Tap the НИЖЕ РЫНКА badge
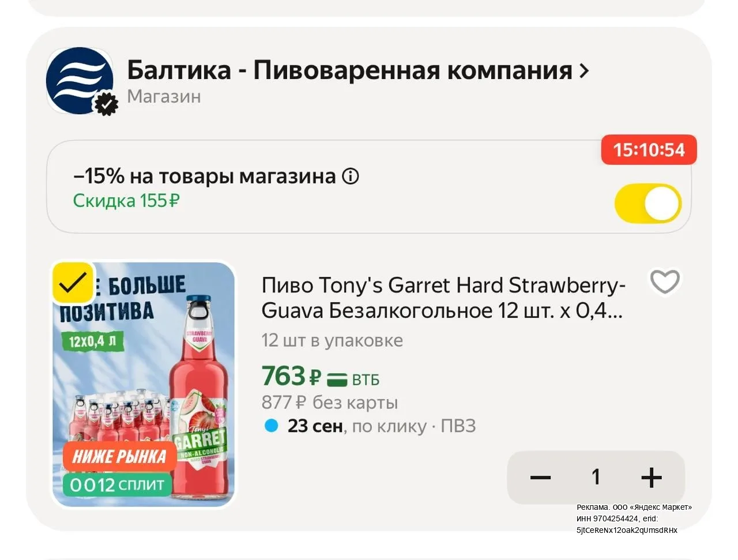Screen dimensions: 738x560 [119, 457]
